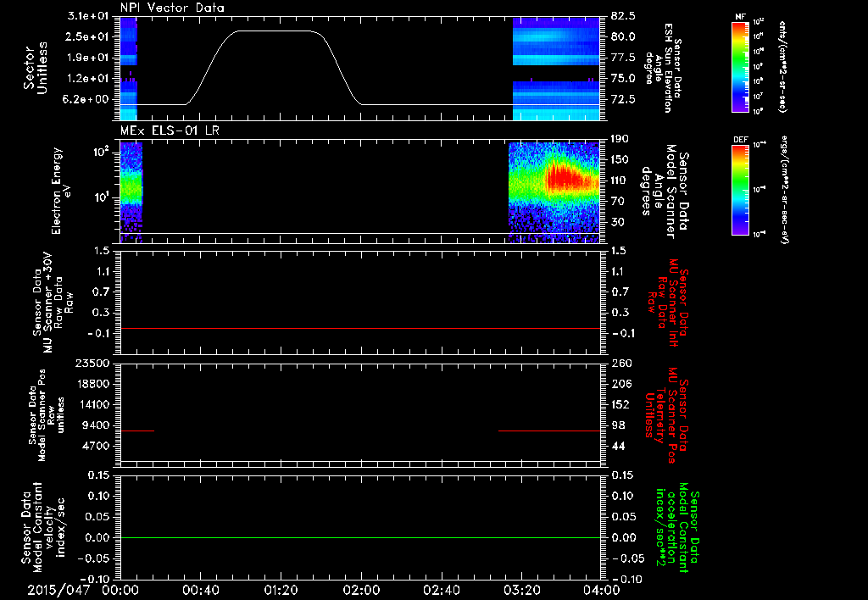868x600 pixels.
Task: Click the green zero line in velocity panel
Action: coord(360,537)
